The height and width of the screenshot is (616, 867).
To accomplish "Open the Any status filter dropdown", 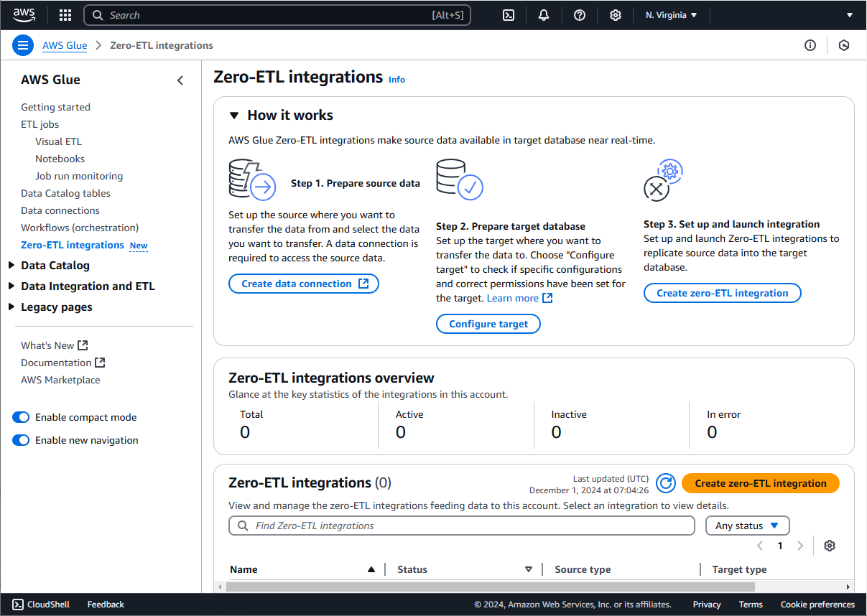I will 747,526.
